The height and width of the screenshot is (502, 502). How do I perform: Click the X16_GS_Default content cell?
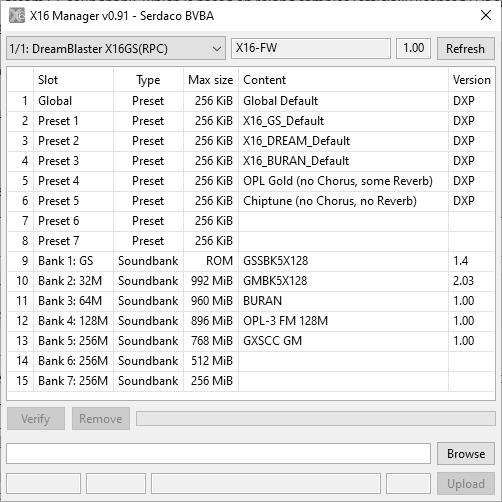click(x=343, y=121)
